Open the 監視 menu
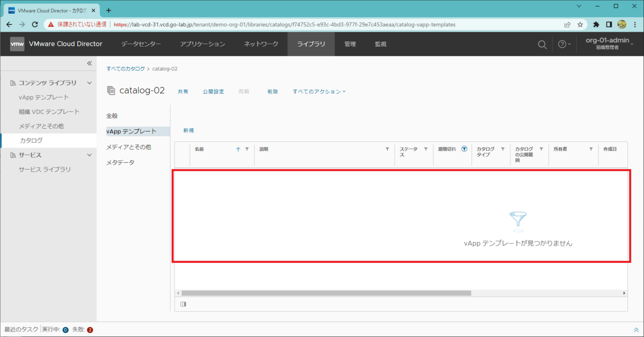644x337 pixels. tap(380, 44)
